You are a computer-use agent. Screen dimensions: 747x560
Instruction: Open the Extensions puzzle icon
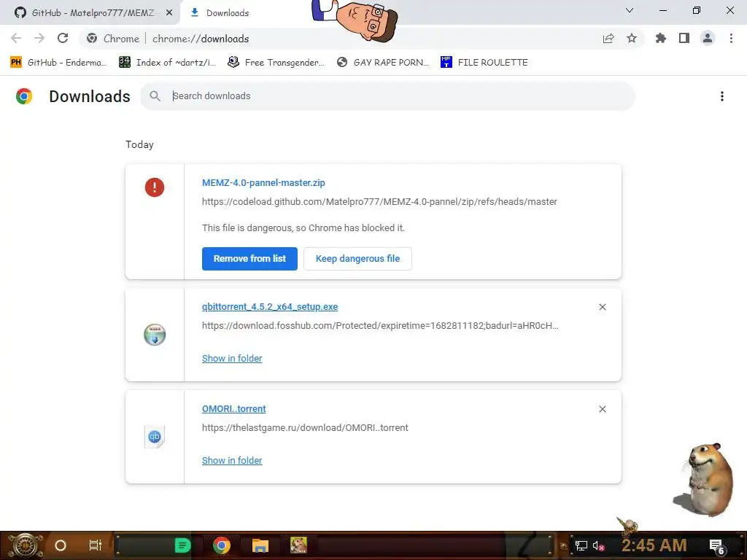point(661,38)
